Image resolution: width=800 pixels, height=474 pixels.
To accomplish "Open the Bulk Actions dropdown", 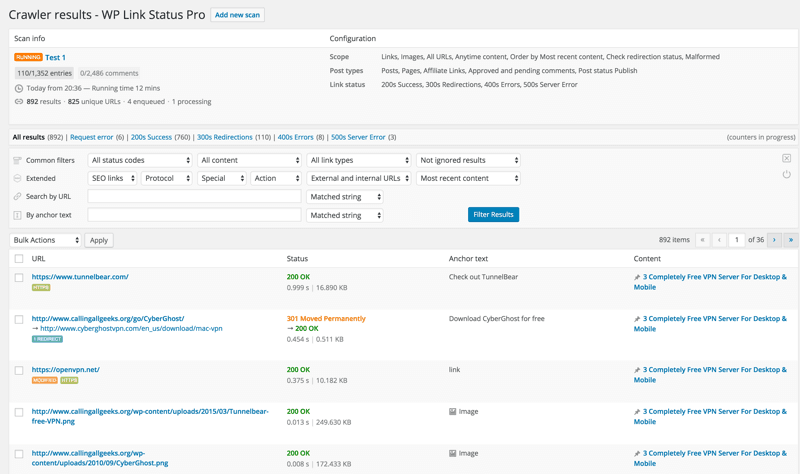I will (x=45, y=240).
